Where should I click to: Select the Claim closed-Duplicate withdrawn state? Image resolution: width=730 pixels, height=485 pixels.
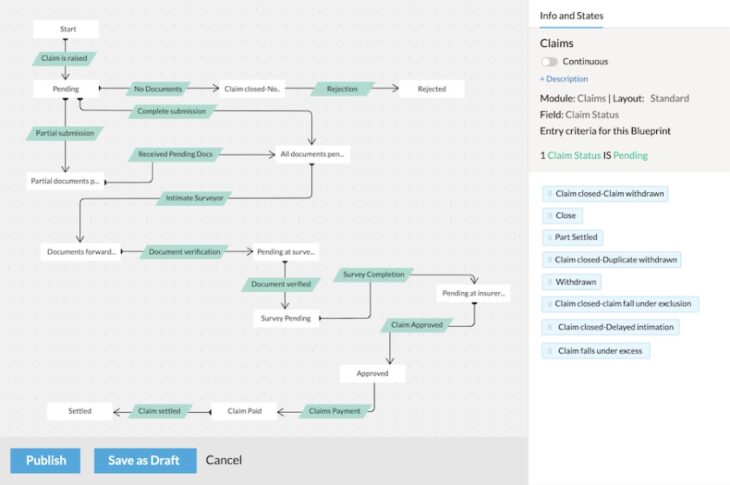(x=616, y=260)
